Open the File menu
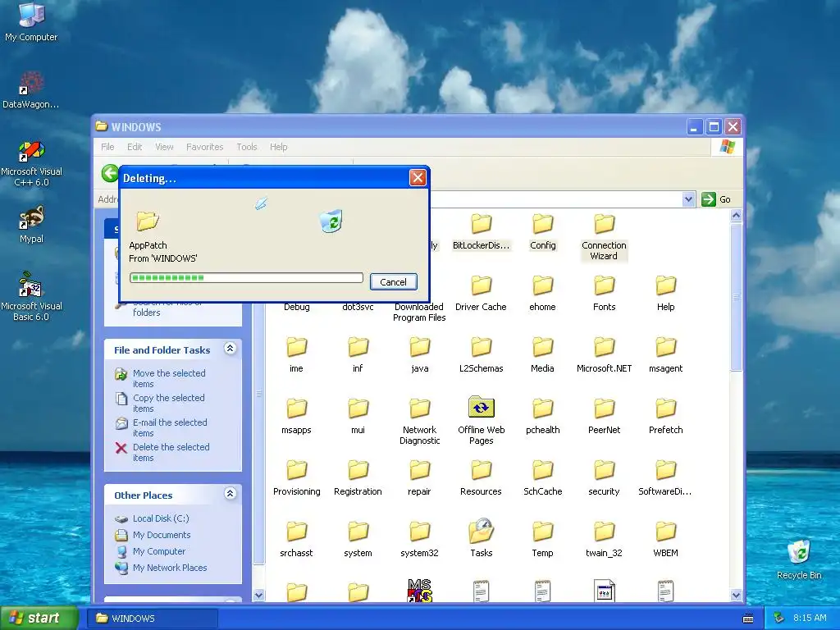Screen dimensions: 840x630 coord(107,147)
